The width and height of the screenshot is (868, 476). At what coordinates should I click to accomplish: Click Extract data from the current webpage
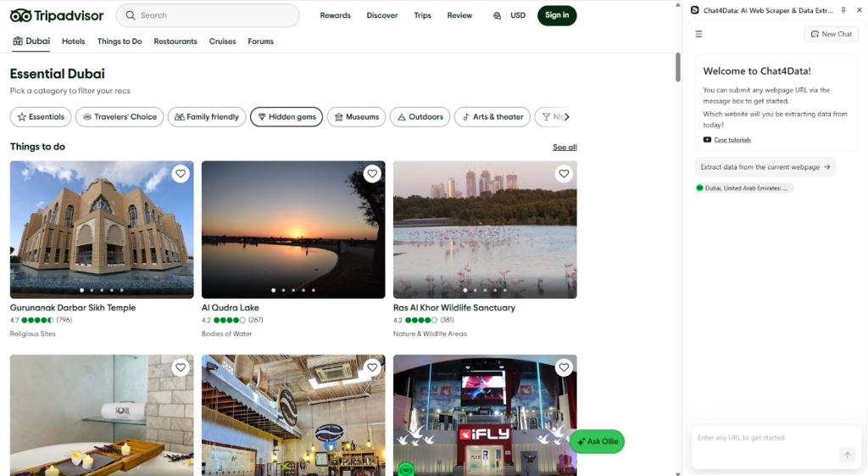tap(765, 167)
